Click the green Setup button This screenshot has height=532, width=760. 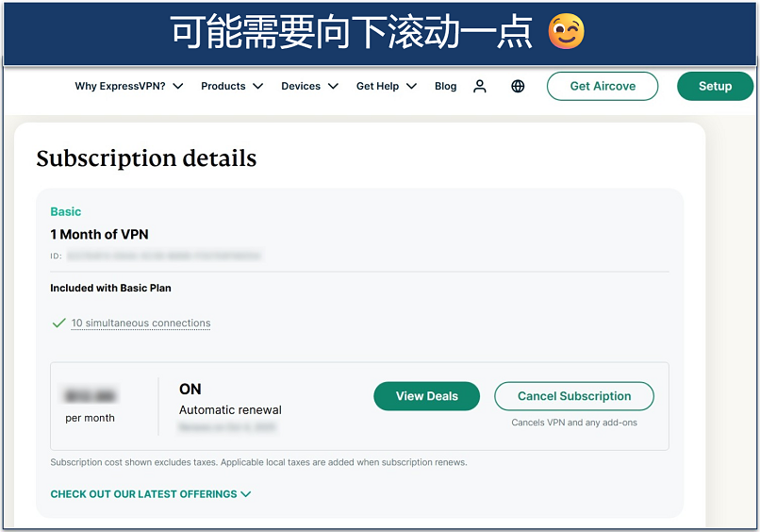[x=715, y=86]
